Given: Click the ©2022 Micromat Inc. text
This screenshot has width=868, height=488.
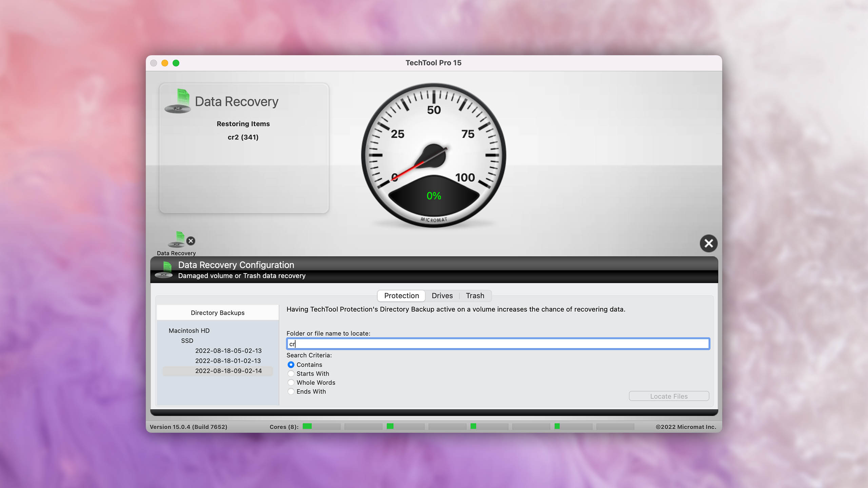Looking at the screenshot, I should [686, 427].
